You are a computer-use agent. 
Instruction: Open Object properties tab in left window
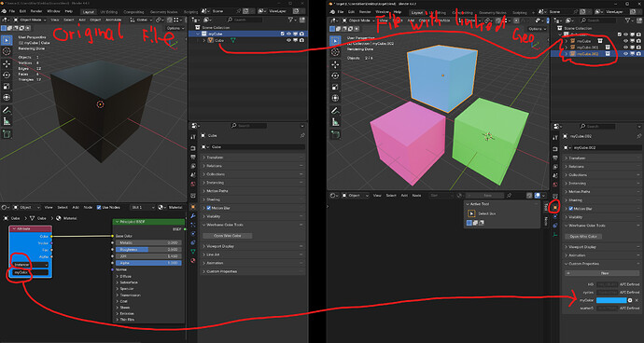click(x=193, y=207)
